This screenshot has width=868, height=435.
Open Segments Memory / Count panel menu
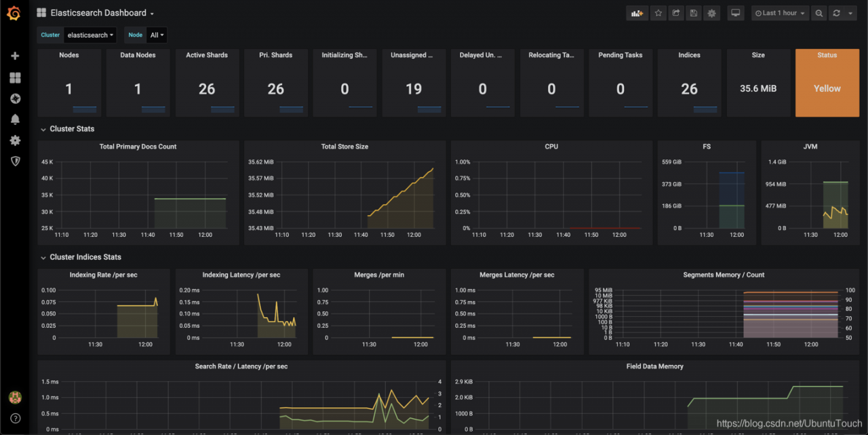[x=724, y=275]
